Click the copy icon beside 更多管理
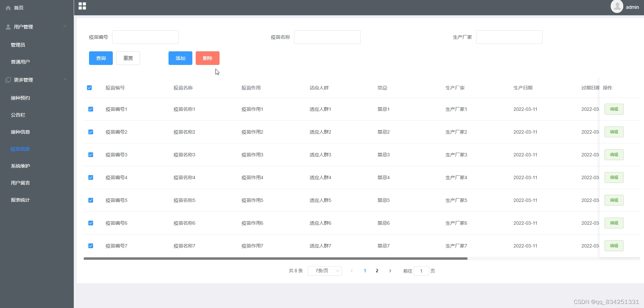644x308 pixels. pos(8,80)
